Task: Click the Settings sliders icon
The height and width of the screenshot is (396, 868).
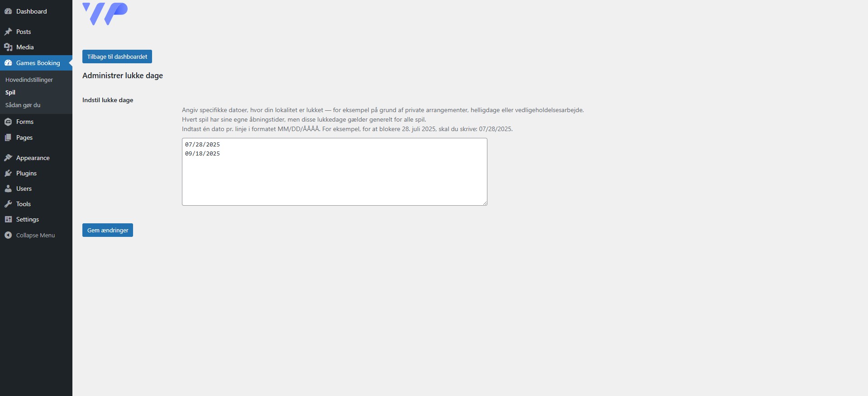Action: pyautogui.click(x=8, y=219)
